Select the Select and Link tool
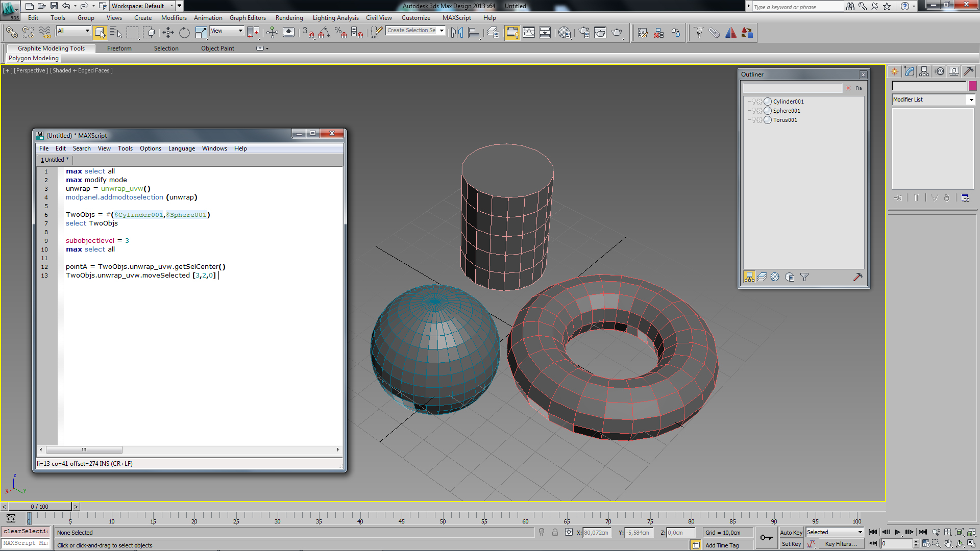The width and height of the screenshot is (980, 551). (11, 33)
